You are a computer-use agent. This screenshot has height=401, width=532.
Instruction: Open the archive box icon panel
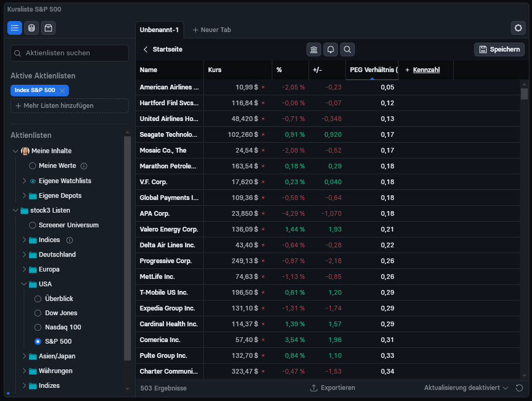point(48,28)
